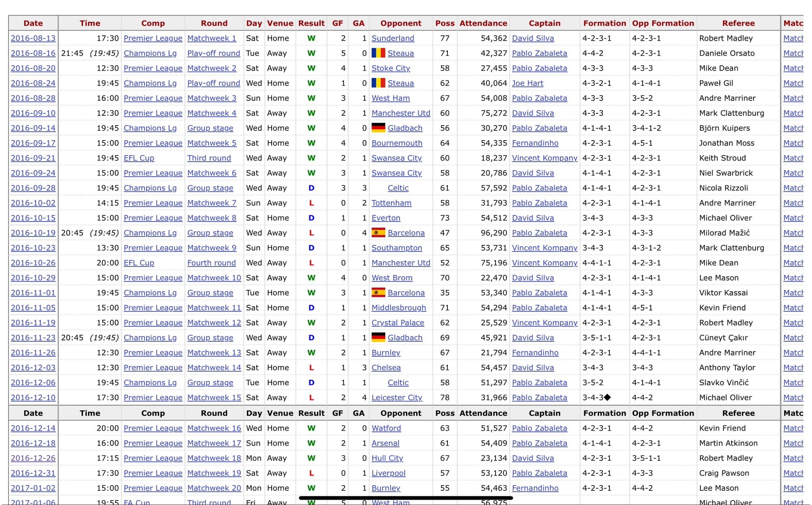
Task: Open the 2016-10-19 date link
Action: [33, 233]
